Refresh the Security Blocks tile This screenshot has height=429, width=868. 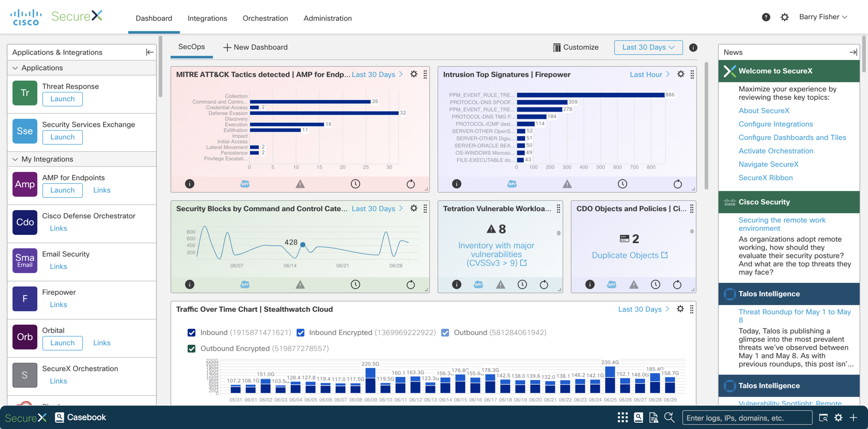[411, 284]
